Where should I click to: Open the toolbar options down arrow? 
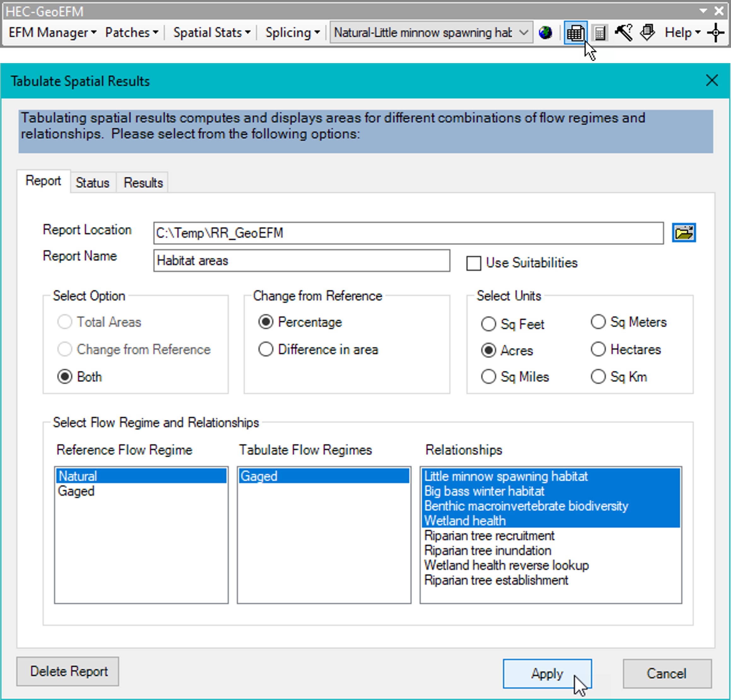tap(703, 11)
